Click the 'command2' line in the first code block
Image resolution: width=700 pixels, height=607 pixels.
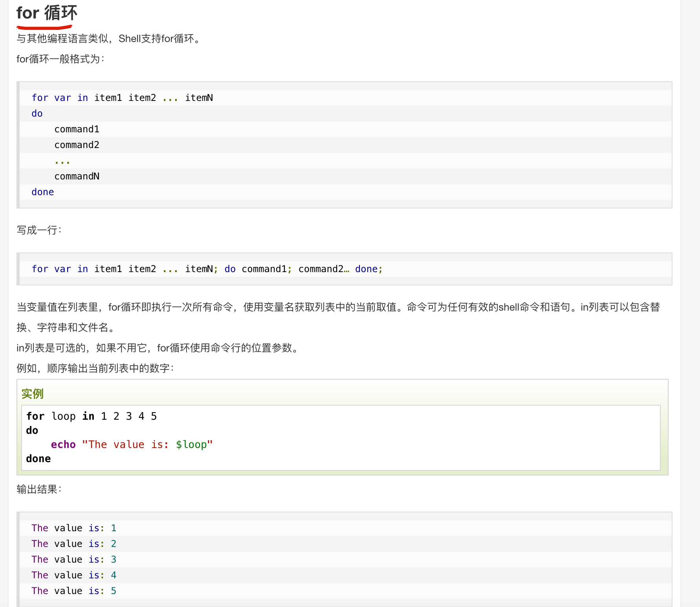[x=77, y=145]
